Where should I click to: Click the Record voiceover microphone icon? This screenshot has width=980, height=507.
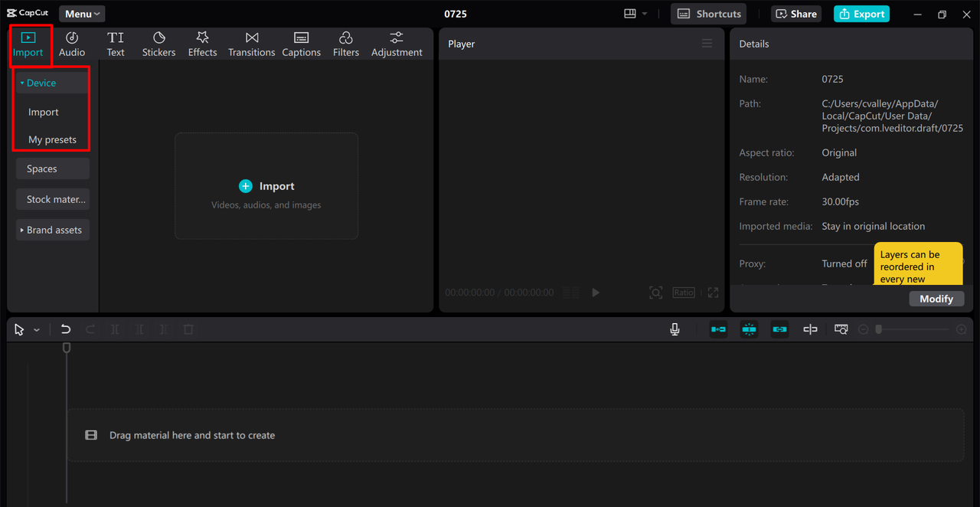click(675, 329)
